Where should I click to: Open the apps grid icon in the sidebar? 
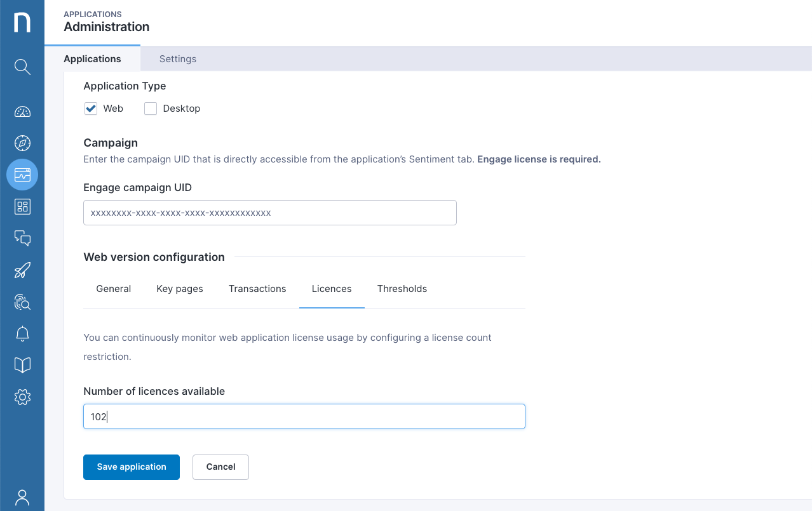point(22,206)
